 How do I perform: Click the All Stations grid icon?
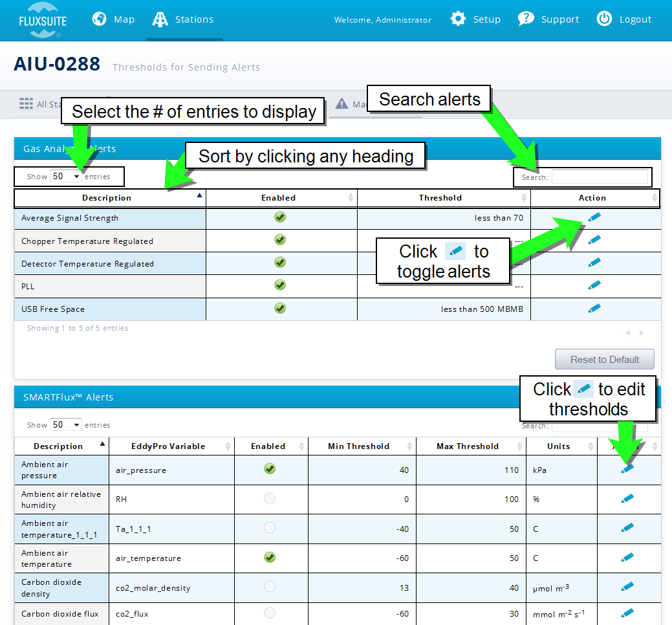pos(26,104)
